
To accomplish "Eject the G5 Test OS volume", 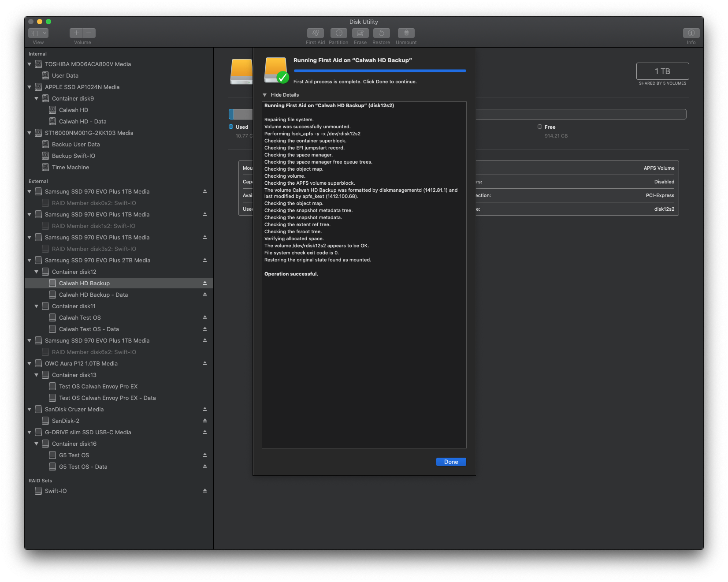I will click(205, 455).
